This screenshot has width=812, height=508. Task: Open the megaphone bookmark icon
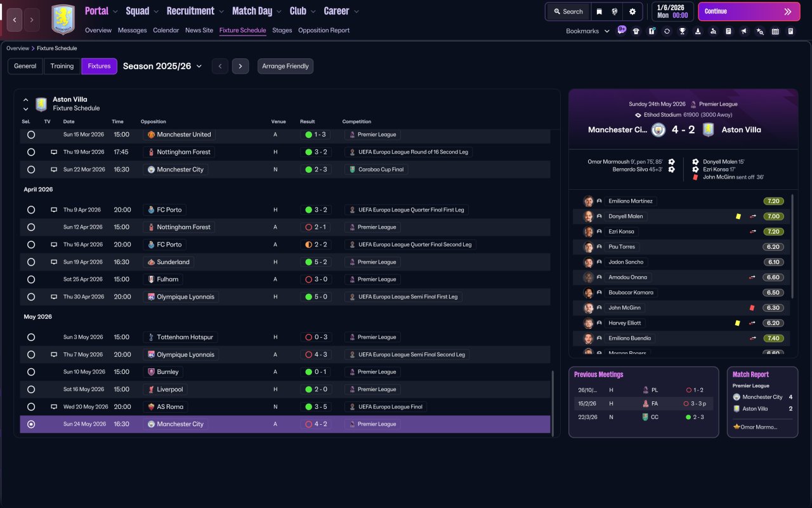(x=744, y=31)
